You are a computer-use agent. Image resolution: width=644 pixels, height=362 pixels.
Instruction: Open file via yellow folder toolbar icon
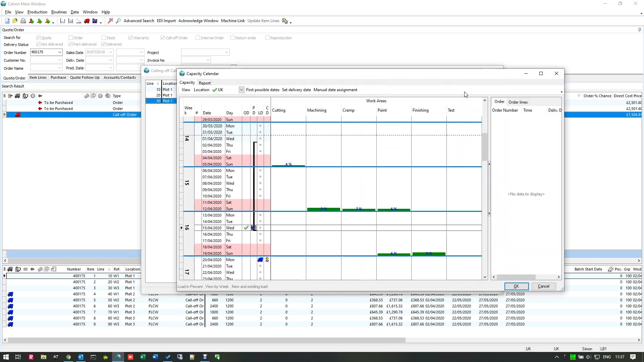(15, 21)
